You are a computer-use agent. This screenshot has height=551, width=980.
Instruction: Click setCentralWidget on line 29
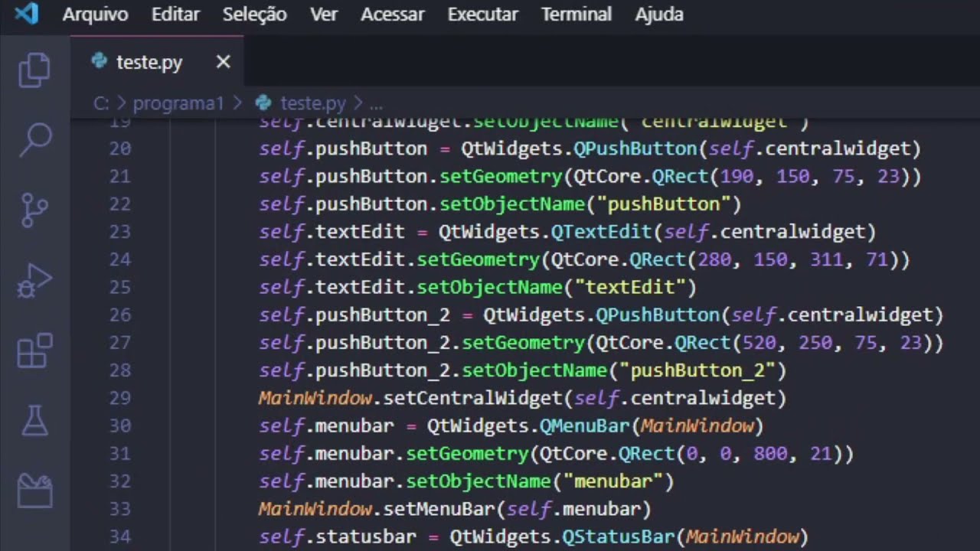tap(472, 398)
